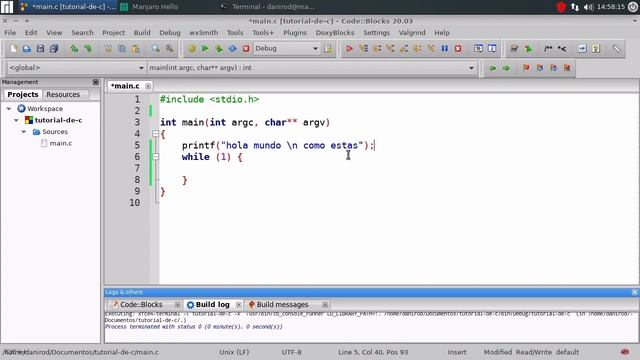
Task: Switch to the Resources tab
Action: pos(63,94)
